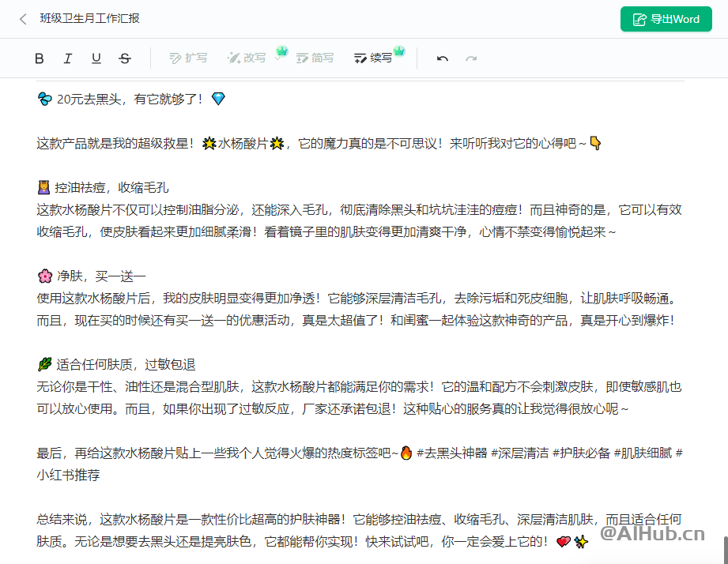This screenshot has height=564, width=728.
Task: Click the diamond emoji after the title
Action: 218,99
